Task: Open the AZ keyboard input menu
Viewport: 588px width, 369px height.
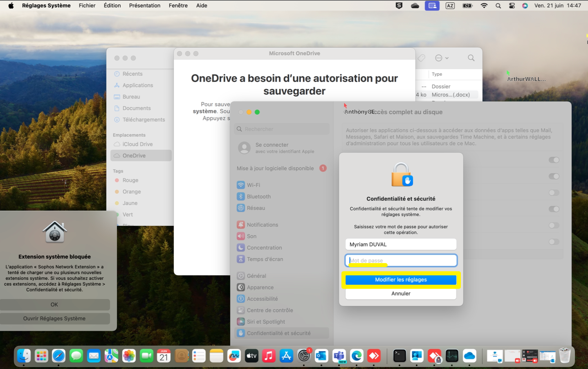Action: [x=450, y=6]
